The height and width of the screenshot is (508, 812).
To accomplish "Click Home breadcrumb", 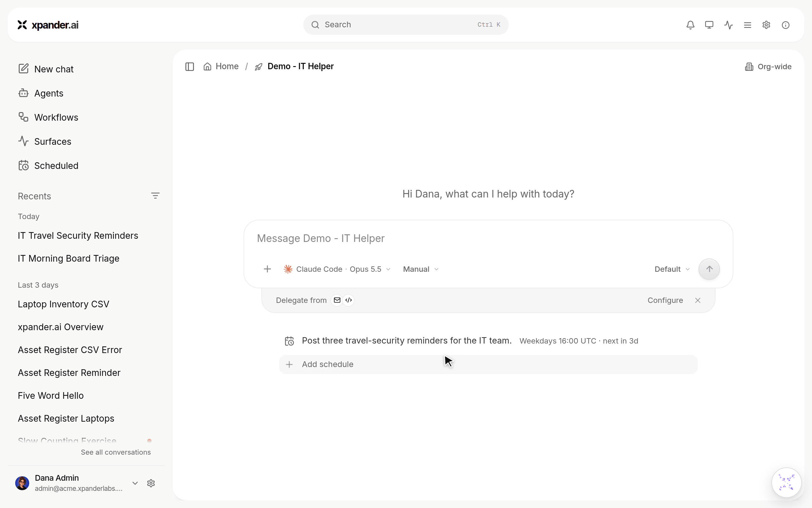I will (221, 67).
